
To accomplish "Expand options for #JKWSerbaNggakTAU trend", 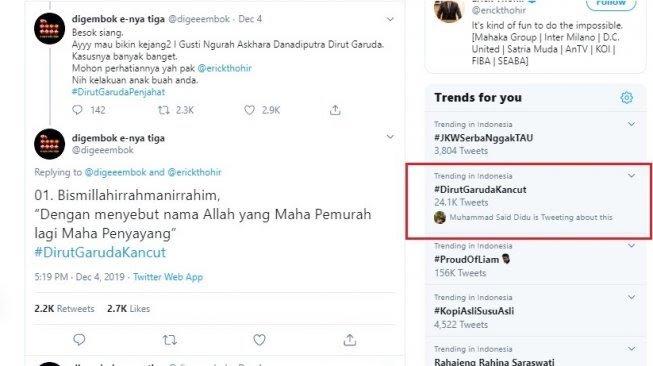I will point(631,124).
